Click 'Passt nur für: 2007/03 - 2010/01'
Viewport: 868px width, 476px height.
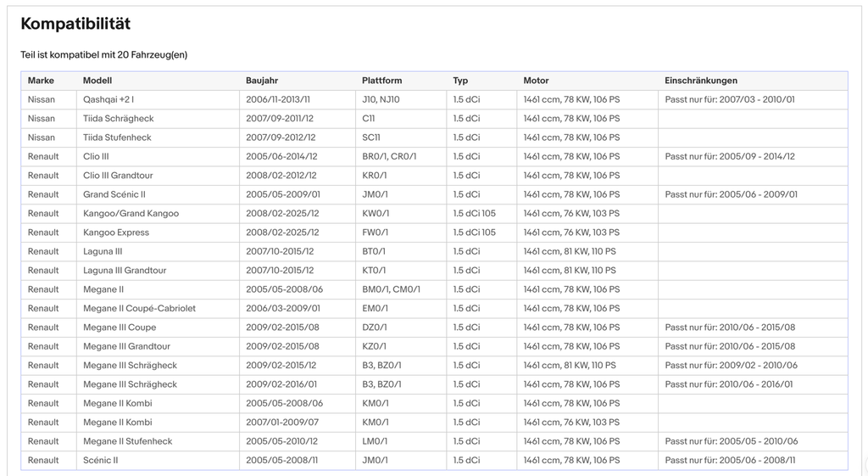tap(730, 100)
